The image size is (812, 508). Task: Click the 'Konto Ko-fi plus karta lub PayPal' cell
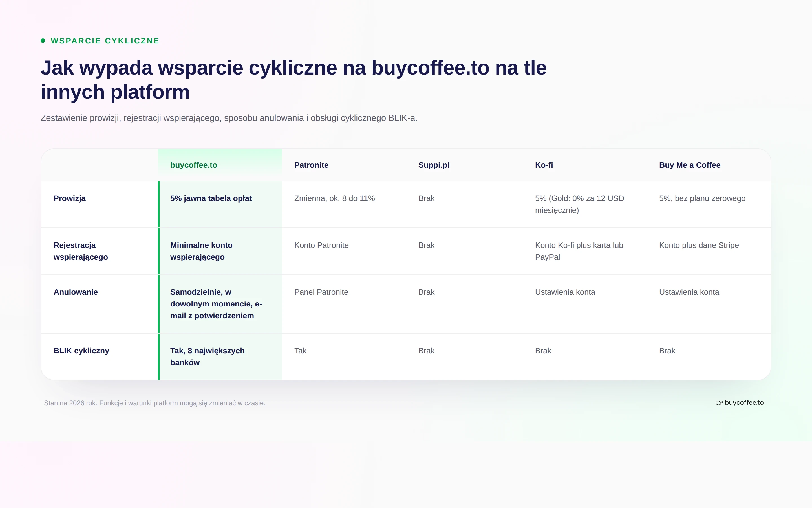pos(579,251)
